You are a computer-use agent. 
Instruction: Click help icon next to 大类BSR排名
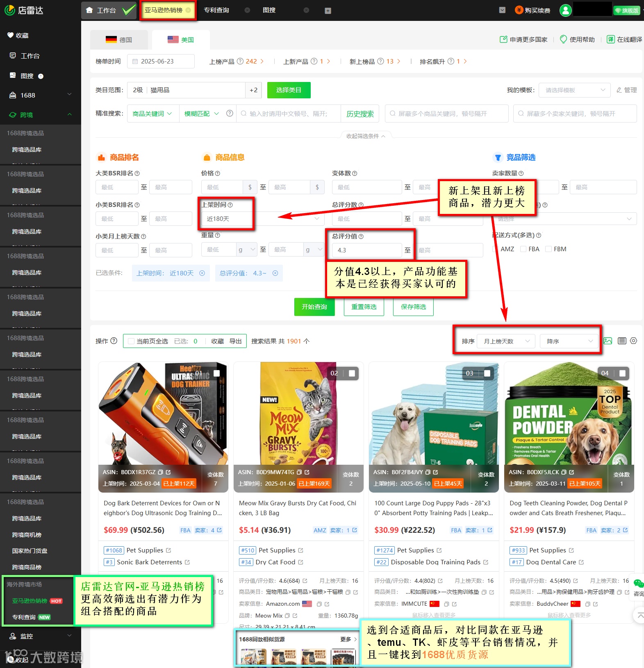click(137, 173)
